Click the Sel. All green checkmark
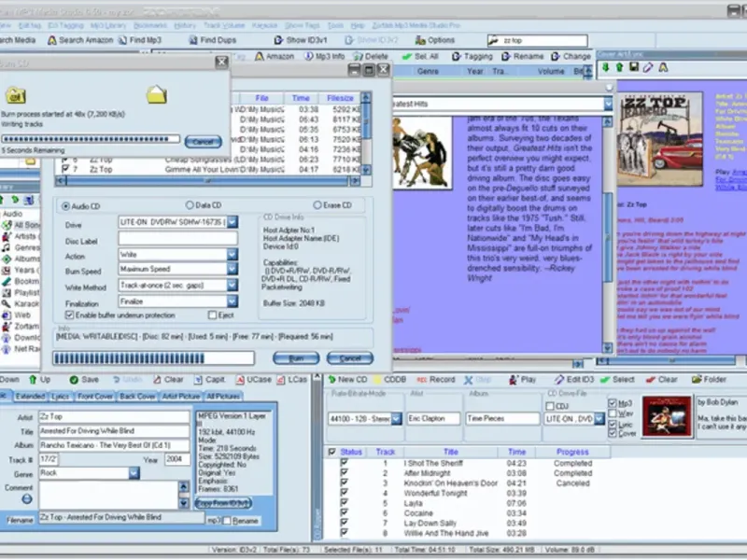Image resolution: width=747 pixels, height=560 pixels. tap(407, 56)
